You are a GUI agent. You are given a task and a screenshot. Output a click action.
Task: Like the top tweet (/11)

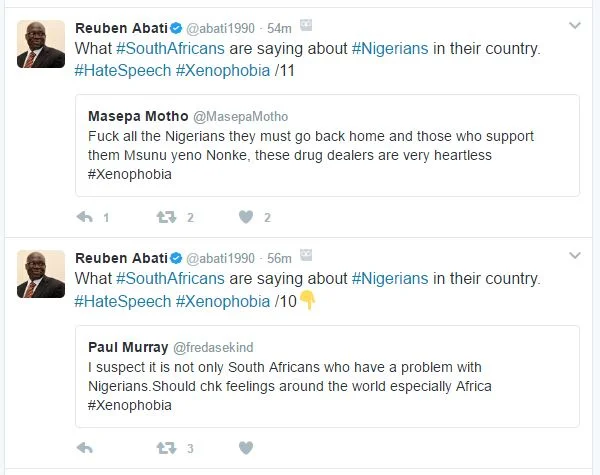[x=245, y=217]
